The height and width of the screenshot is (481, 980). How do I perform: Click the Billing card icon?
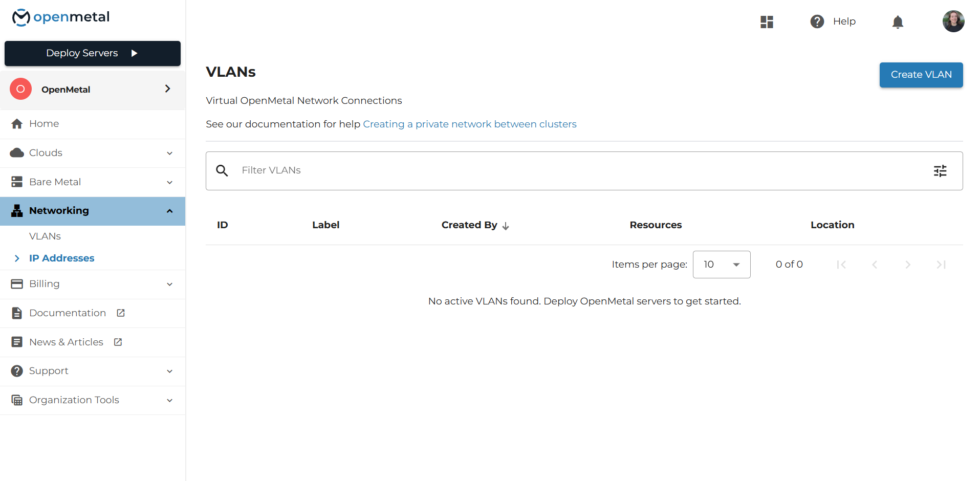pyautogui.click(x=17, y=284)
